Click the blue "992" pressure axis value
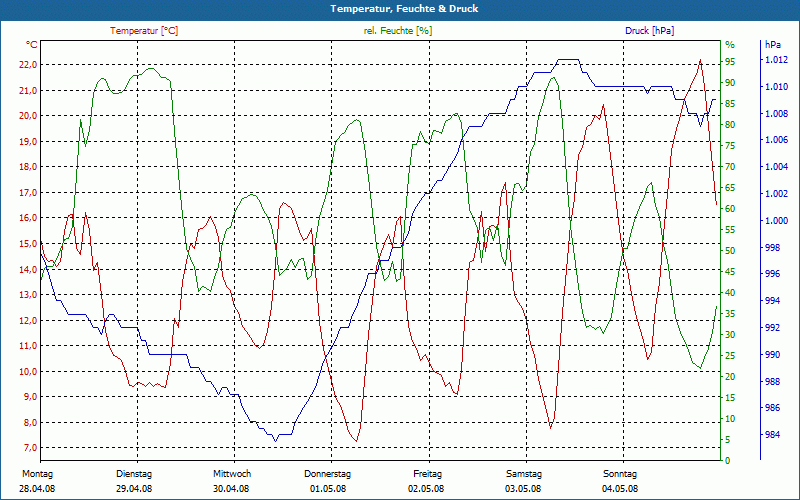Screen dimensions: 800x500 coord(771,328)
